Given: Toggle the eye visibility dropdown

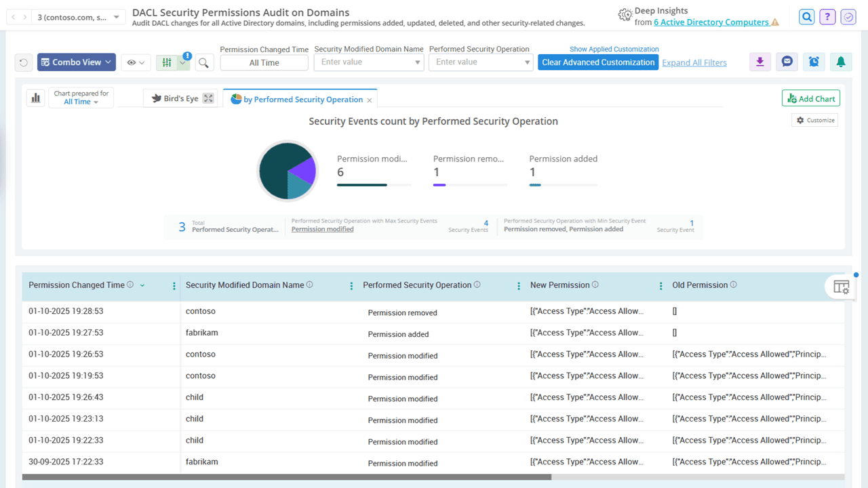Looking at the screenshot, I should point(136,62).
